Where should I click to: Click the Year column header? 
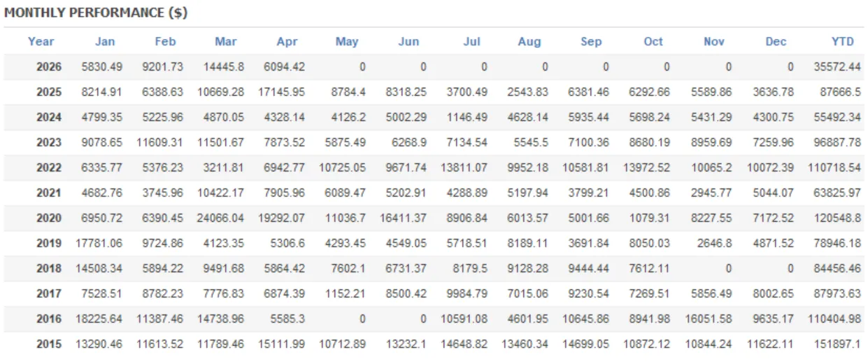click(x=41, y=41)
